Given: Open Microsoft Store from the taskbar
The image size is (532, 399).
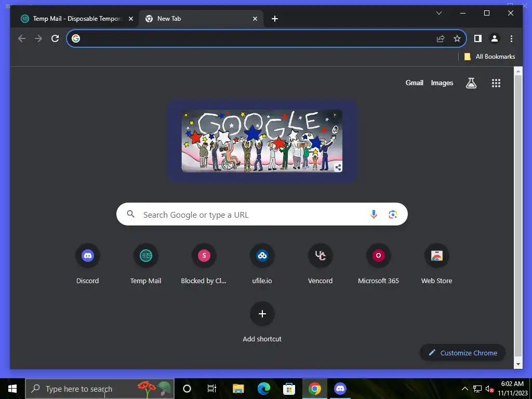Looking at the screenshot, I should (289, 389).
